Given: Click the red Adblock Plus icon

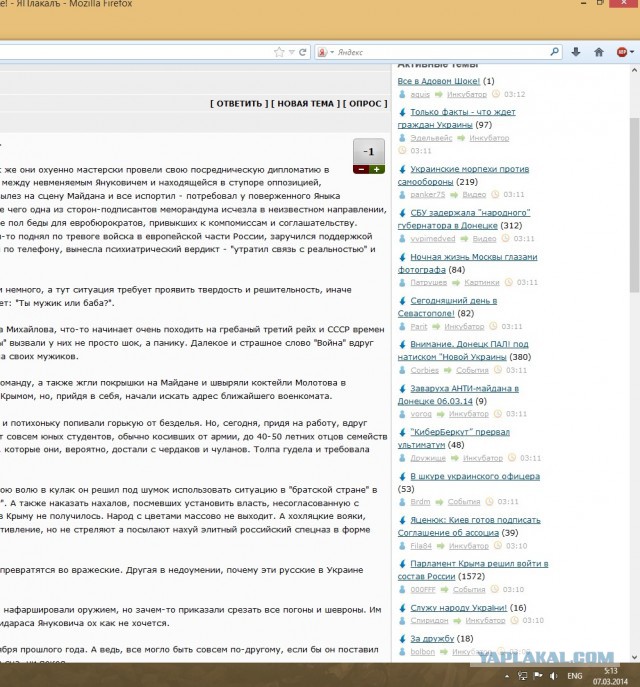Looking at the screenshot, I should (x=622, y=52).
